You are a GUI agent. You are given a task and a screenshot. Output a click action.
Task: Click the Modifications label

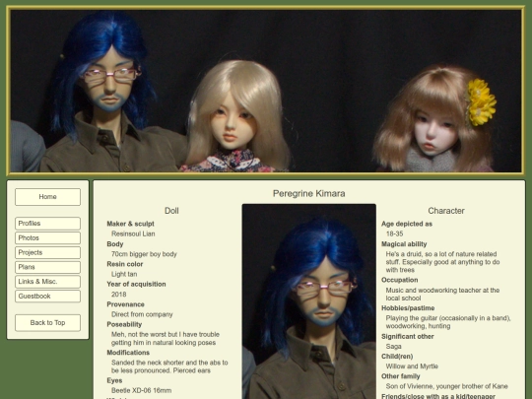[x=128, y=353]
